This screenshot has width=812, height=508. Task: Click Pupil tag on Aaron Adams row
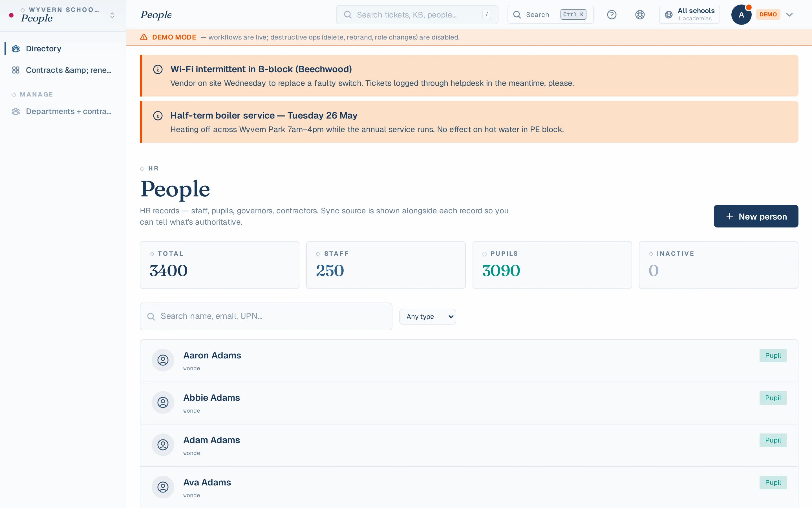pos(773,356)
